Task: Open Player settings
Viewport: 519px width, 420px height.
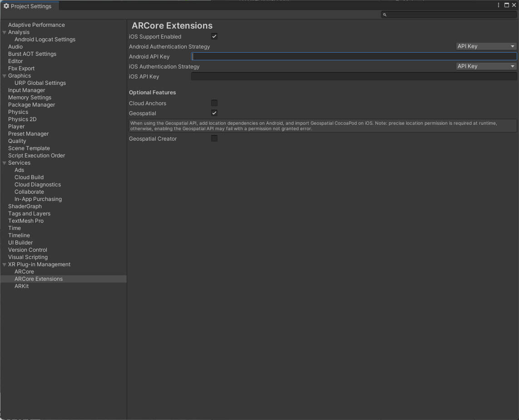Action: coord(16,127)
